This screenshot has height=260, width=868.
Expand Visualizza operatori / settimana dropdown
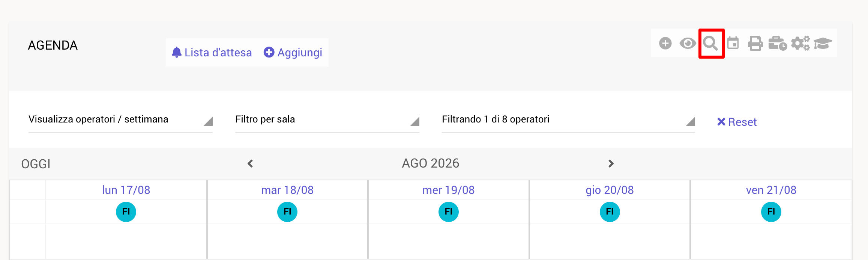coord(120,119)
